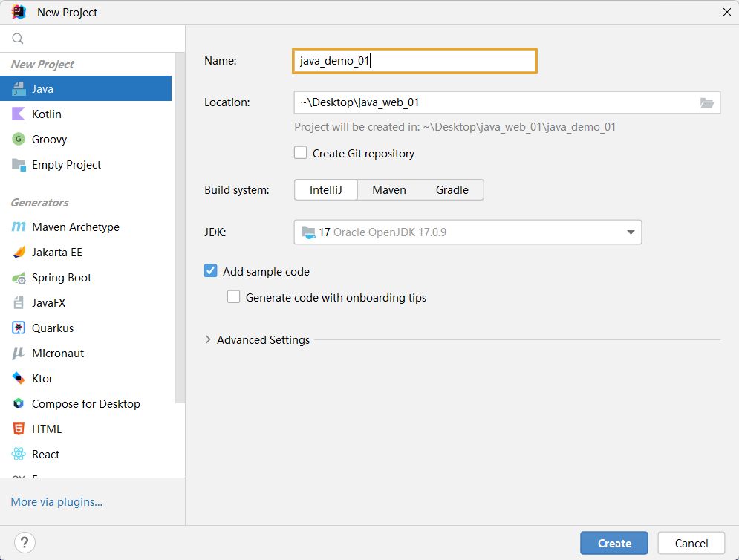This screenshot has height=560, width=739.
Task: Select the Quarkus generator icon
Action: pyautogui.click(x=18, y=328)
